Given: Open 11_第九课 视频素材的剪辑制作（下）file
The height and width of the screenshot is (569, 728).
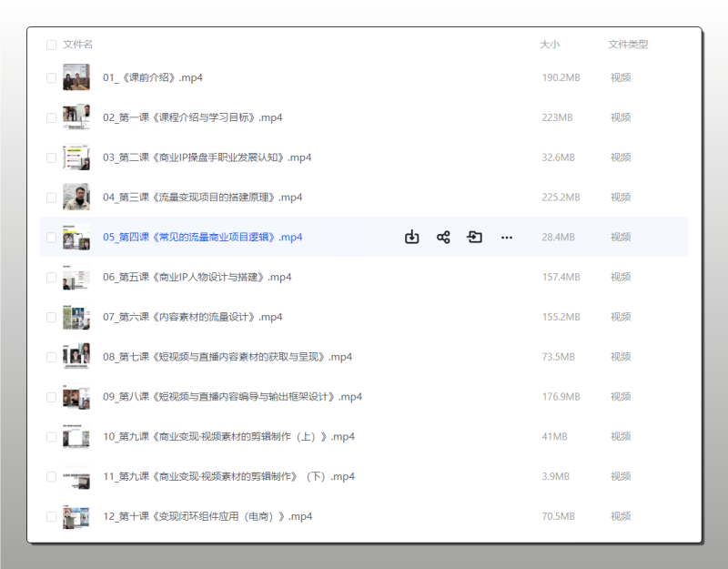Looking at the screenshot, I should click(228, 477).
